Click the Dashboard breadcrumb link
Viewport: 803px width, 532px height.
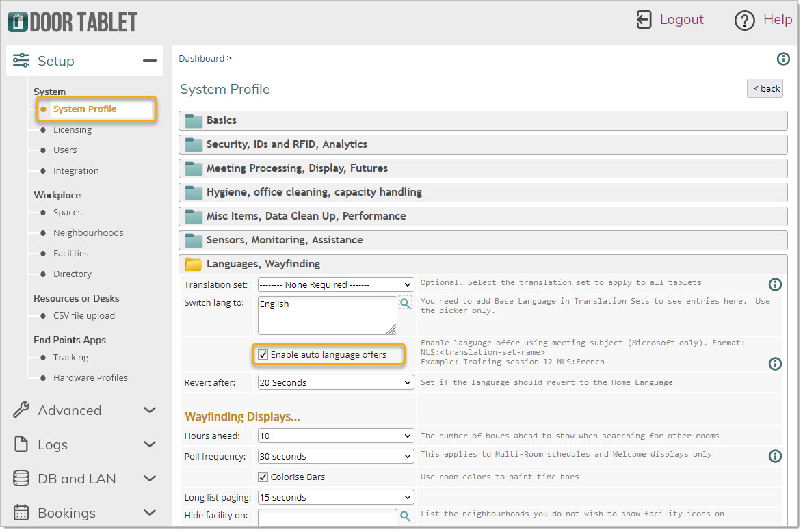(201, 59)
